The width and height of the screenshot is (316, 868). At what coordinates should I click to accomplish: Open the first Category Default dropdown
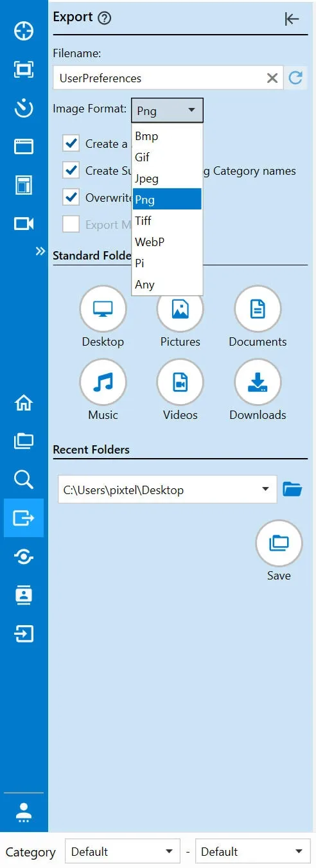123,851
